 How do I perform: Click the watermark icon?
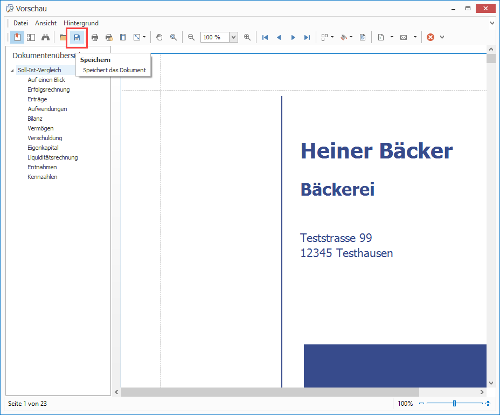[x=363, y=37]
